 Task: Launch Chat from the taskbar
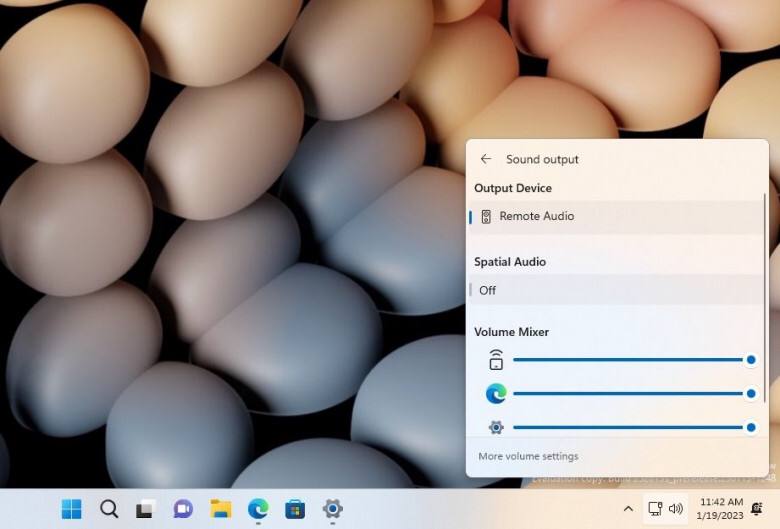pyautogui.click(x=183, y=509)
